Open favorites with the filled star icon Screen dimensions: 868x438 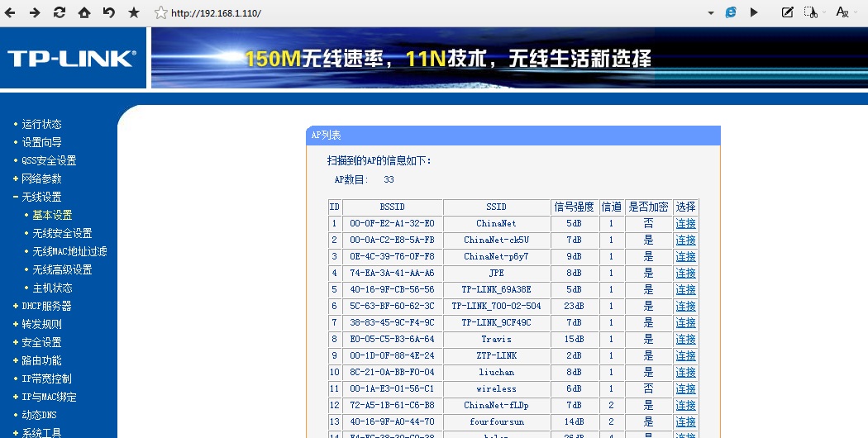coord(134,12)
